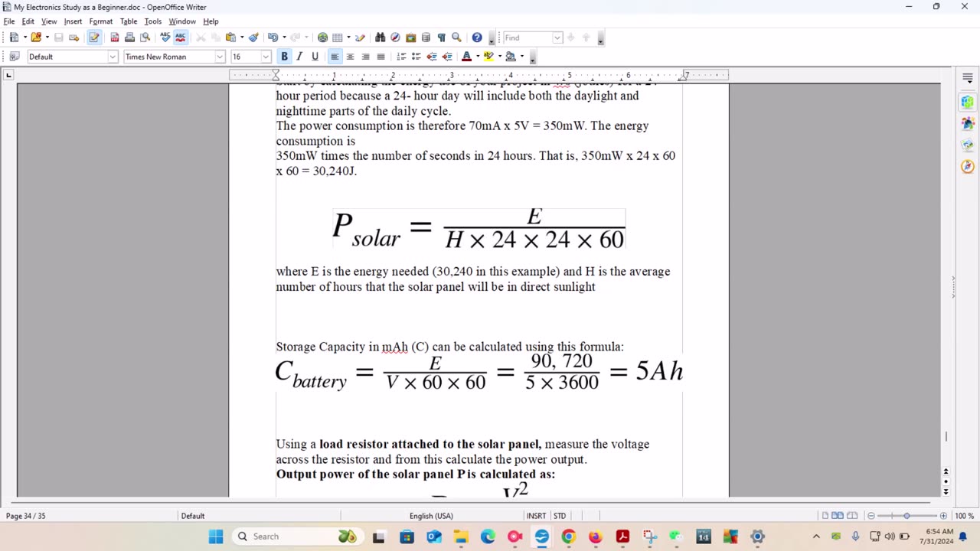980x551 pixels.
Task: Click the Open file icon
Action: pyautogui.click(x=35, y=37)
